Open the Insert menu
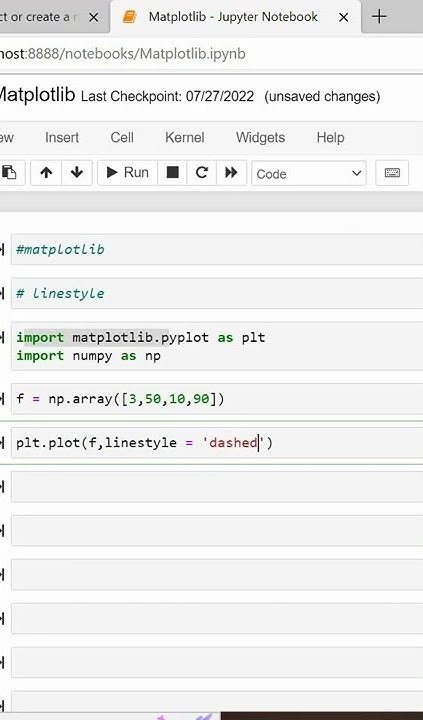Viewport: 423px width, 720px height. click(x=62, y=137)
